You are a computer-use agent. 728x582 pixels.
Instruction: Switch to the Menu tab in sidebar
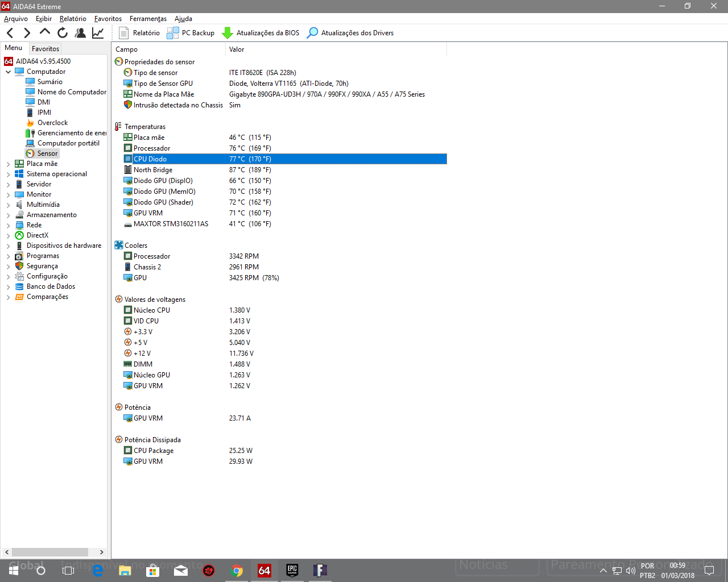[14, 48]
